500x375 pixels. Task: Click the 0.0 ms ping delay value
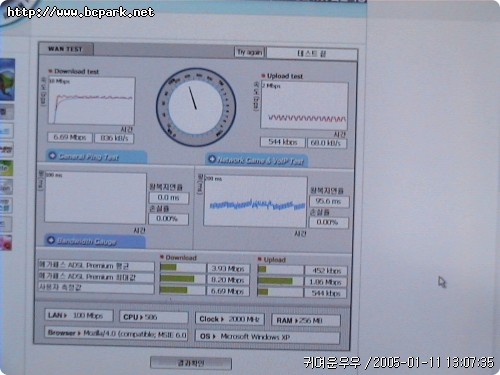point(169,198)
